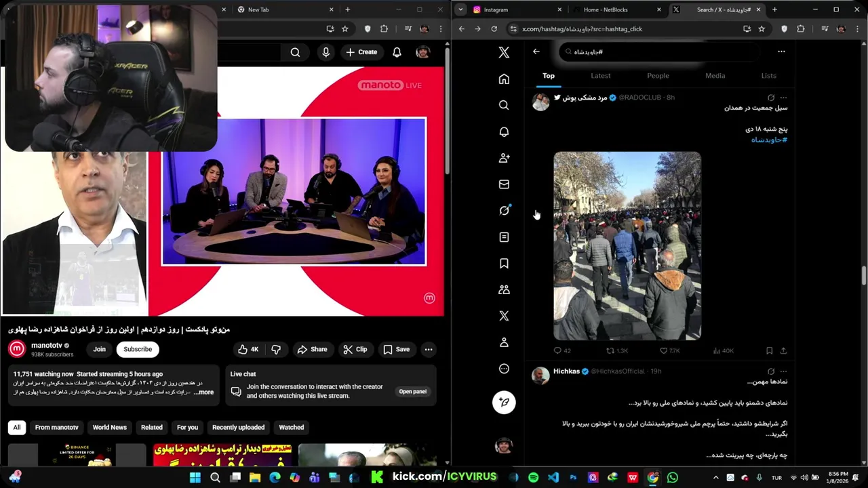Viewport: 868px width, 488px height.
Task: Select the Watched filter chip
Action: tap(292, 427)
